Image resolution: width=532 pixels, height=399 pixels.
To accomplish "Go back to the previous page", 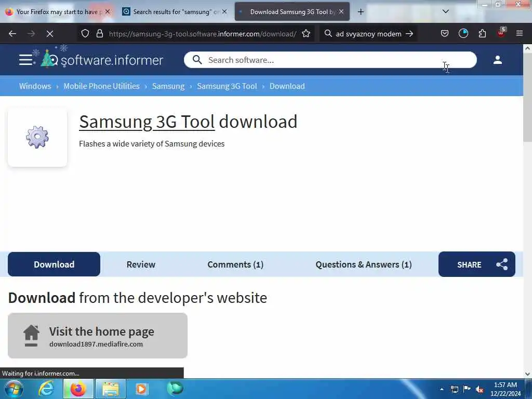I will click(x=12, y=34).
